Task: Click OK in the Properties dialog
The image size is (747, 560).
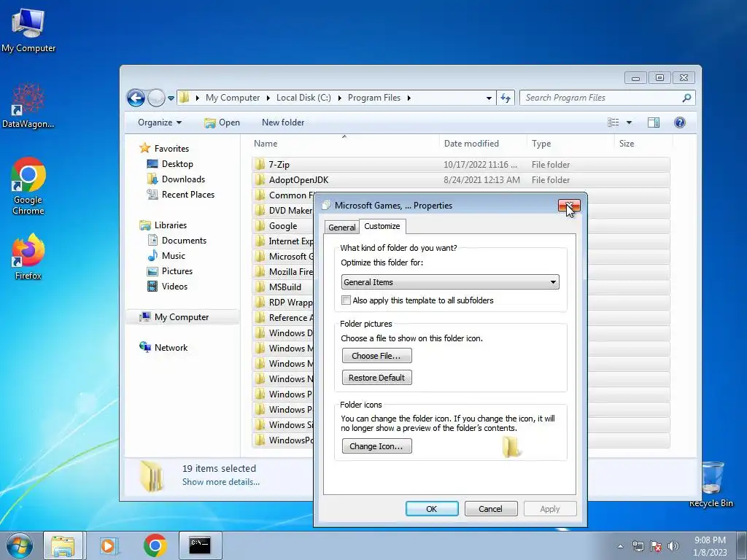Action: click(x=432, y=508)
